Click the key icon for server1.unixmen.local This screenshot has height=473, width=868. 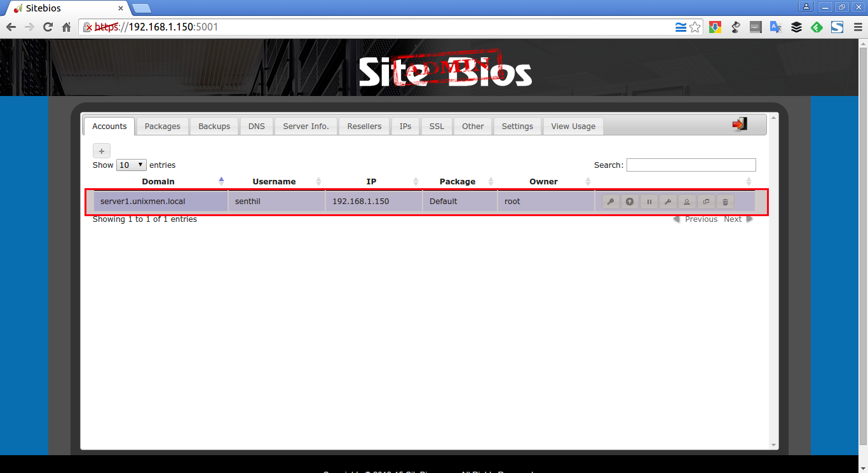(x=610, y=202)
